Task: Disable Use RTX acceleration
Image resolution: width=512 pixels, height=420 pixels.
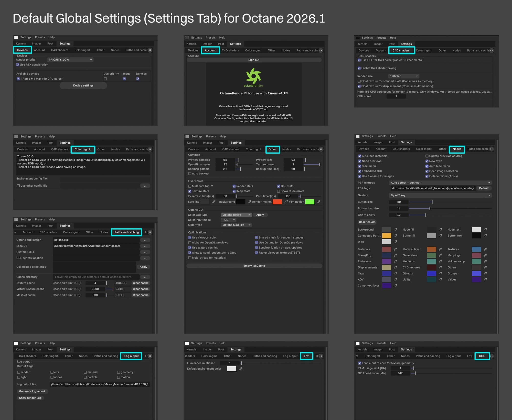Action: coord(18,65)
